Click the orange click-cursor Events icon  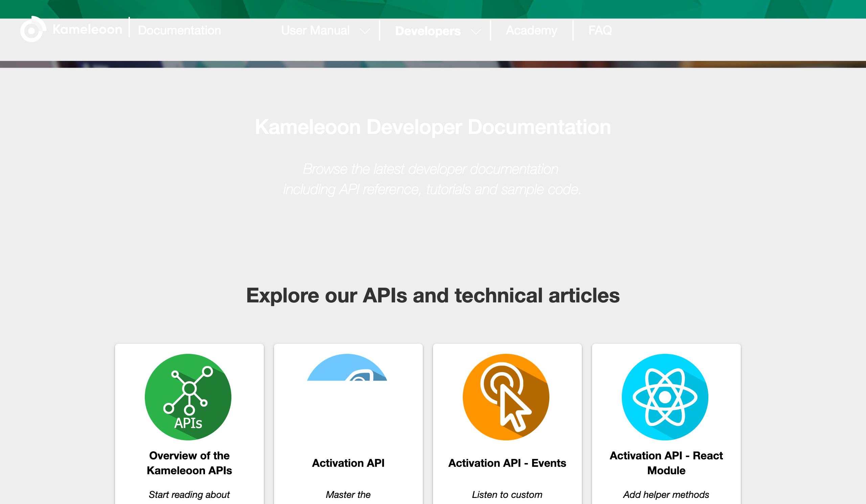click(x=506, y=397)
